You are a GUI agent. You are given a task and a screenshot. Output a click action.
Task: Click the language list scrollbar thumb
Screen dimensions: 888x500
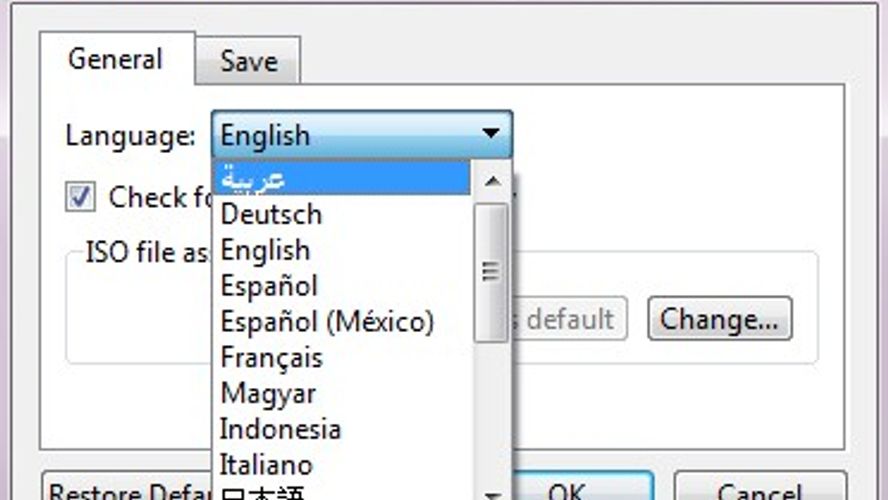491,272
